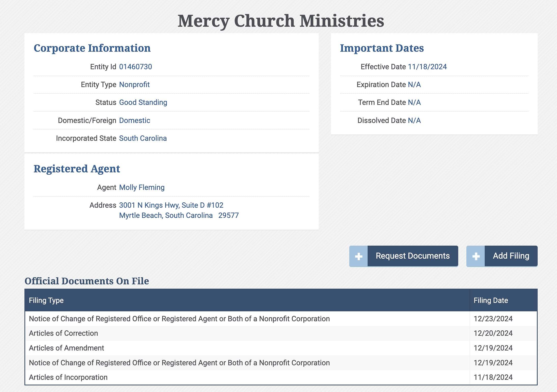
Task: Click the plus icon beside Request Documents
Action: pos(358,256)
